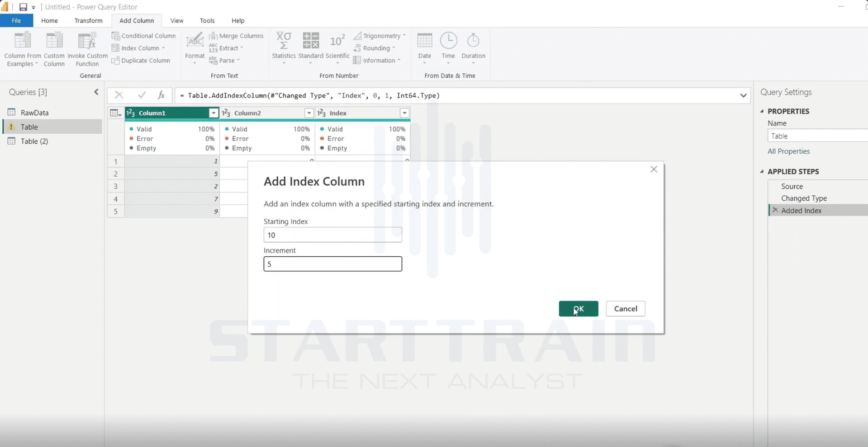Invoke Custom Function from ribbon
Image resolution: width=868 pixels, height=447 pixels.
[87, 49]
